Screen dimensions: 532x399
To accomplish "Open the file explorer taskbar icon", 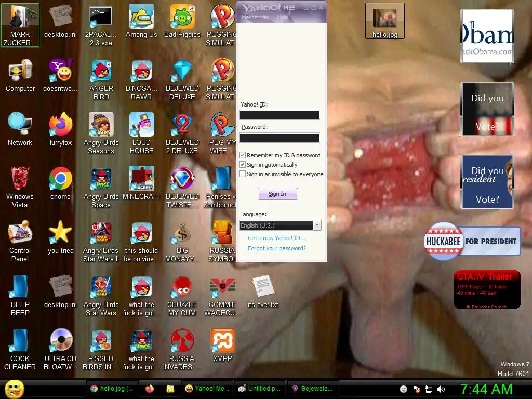I will [170, 389].
